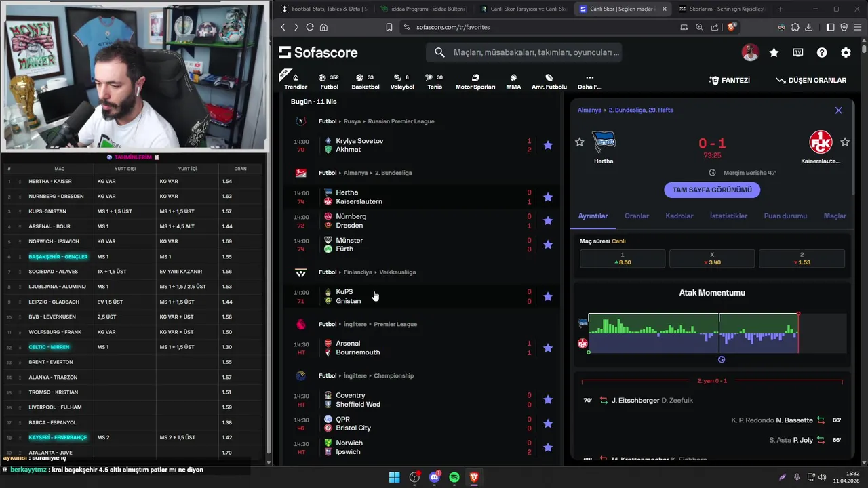This screenshot has height=488, width=868.
Task: Expand the Daha F... more sports menu
Action: (589, 81)
